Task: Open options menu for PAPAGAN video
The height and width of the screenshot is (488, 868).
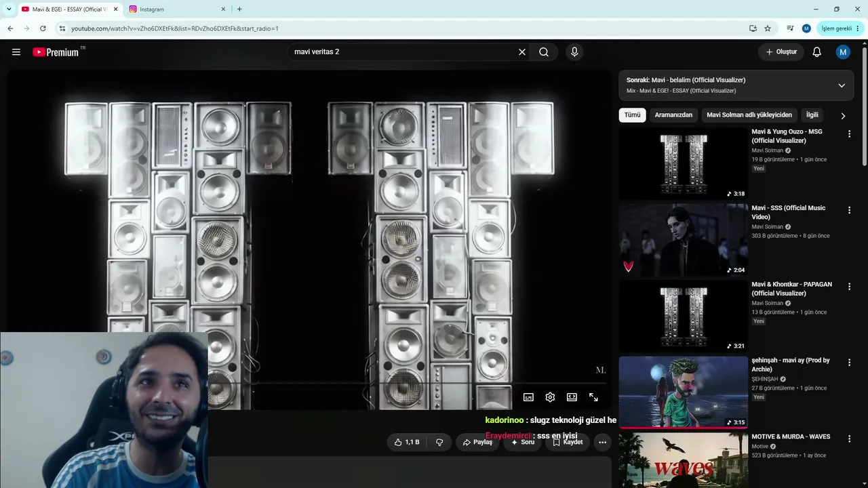Action: click(x=849, y=287)
